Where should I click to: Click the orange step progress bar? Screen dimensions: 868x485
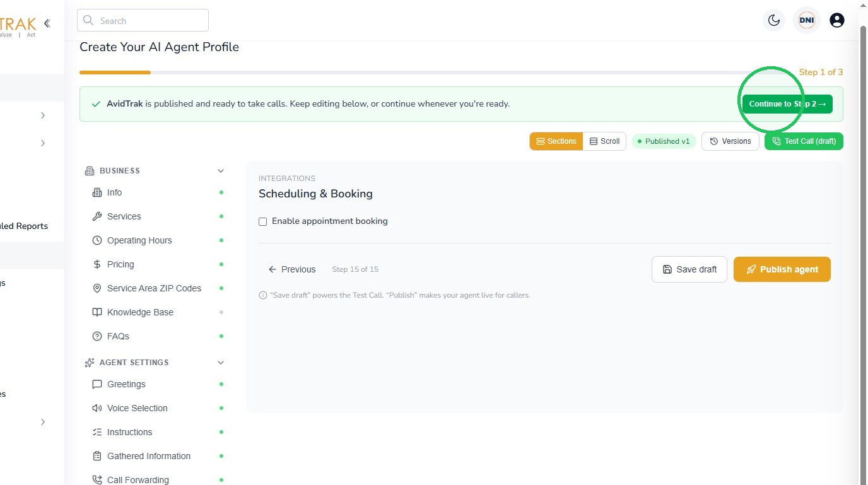(x=115, y=73)
